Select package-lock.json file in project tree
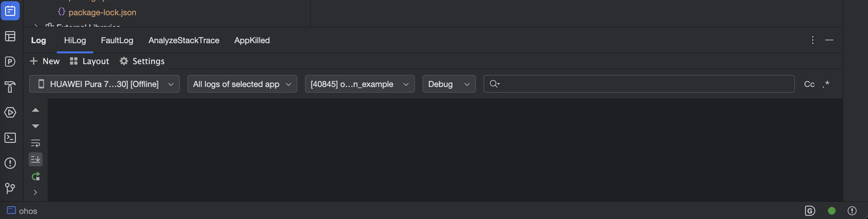 [102, 12]
